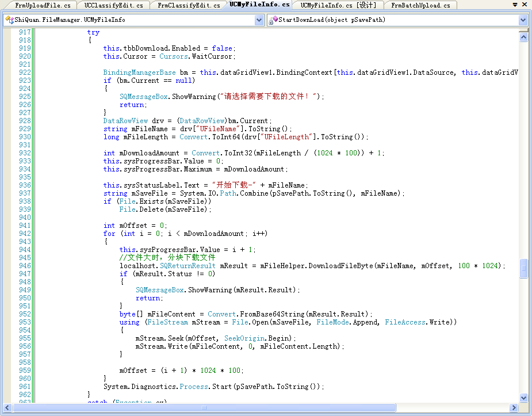
Task: Click 'BindingManagerBase' on line 922
Action: pyautogui.click(x=139, y=72)
